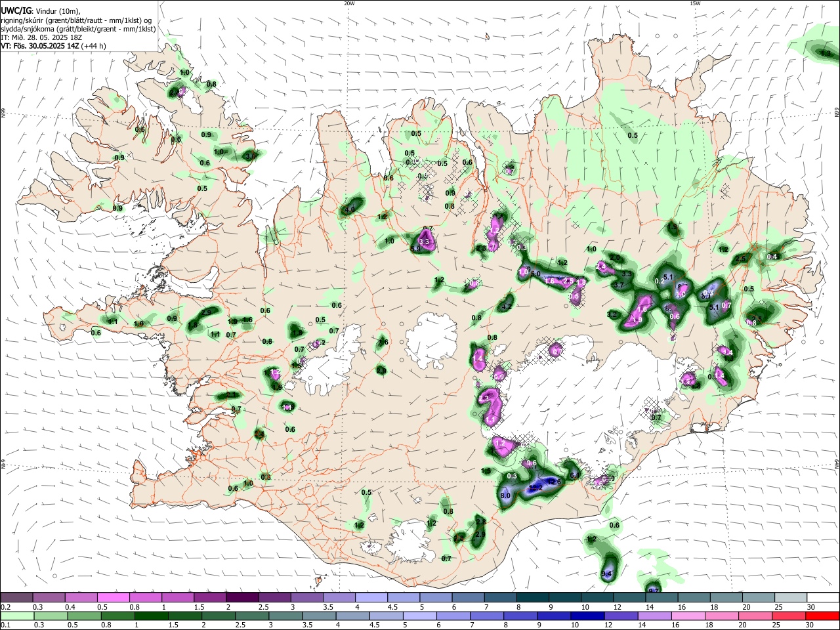Pick the 0.8 medium green swatch in lower legend row
The width and height of the screenshot is (840, 630).
pyautogui.click(x=117, y=616)
